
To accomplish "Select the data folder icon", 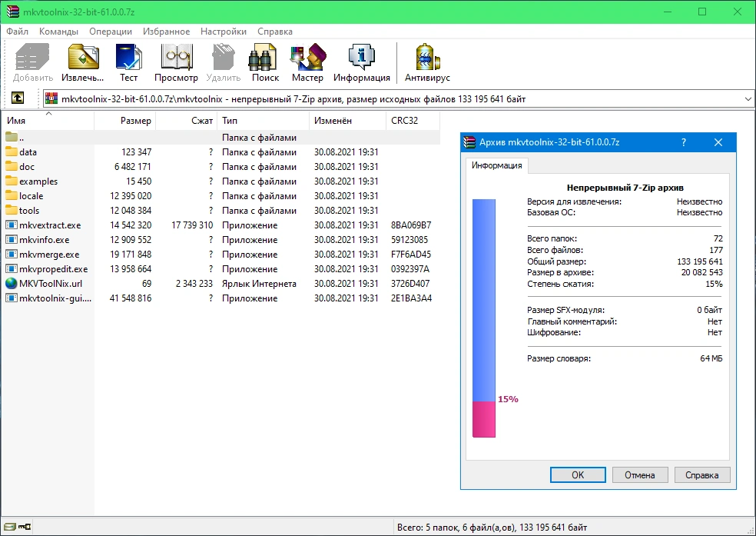I will tap(11, 152).
